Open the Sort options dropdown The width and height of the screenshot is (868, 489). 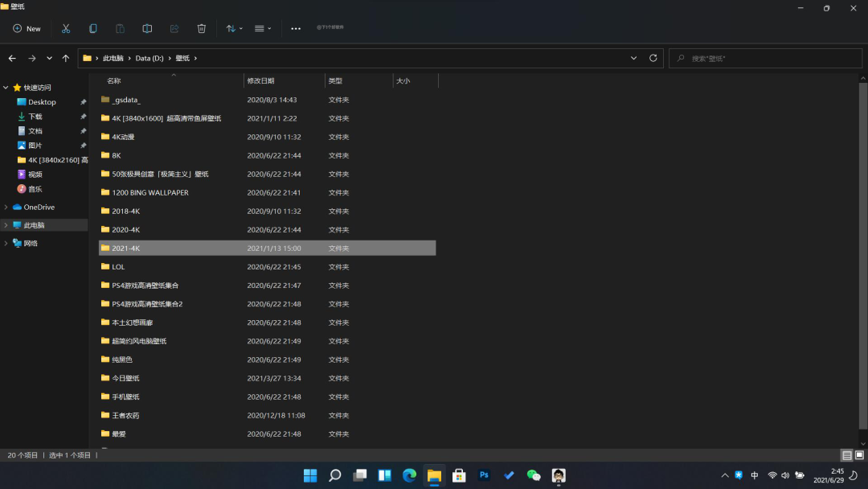(234, 28)
